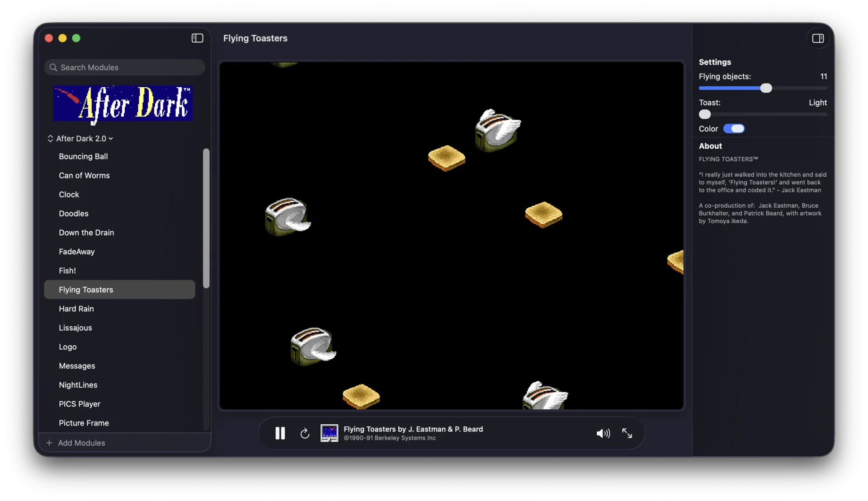
Task: Click the module list scrollbar
Action: coord(206,218)
